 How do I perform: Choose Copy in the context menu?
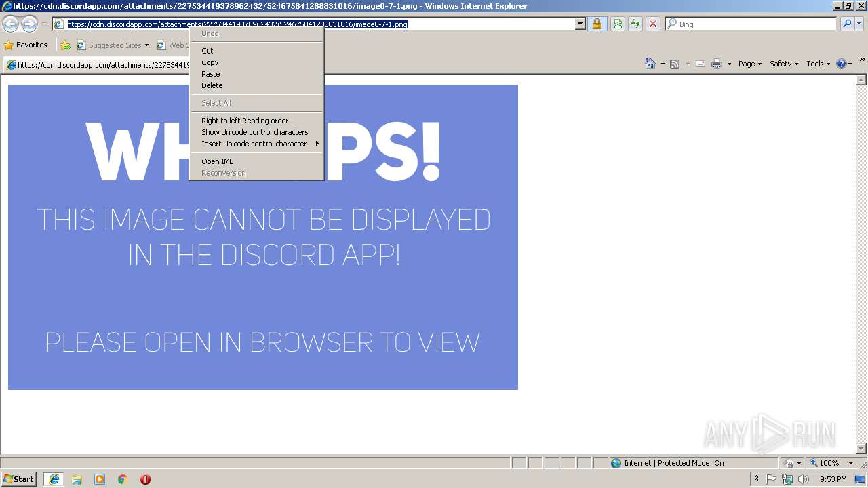256,62
